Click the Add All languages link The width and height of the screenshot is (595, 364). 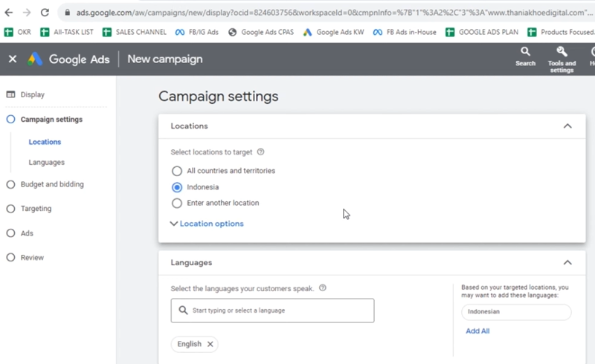click(477, 331)
